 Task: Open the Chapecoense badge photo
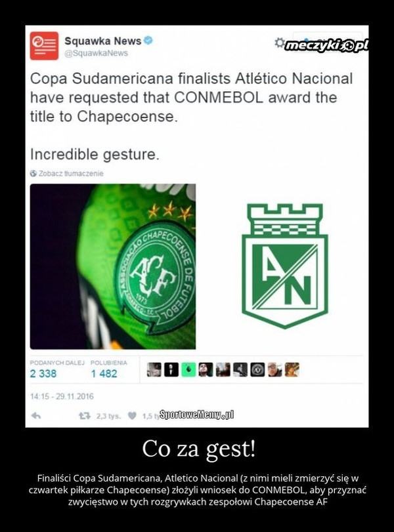113,266
